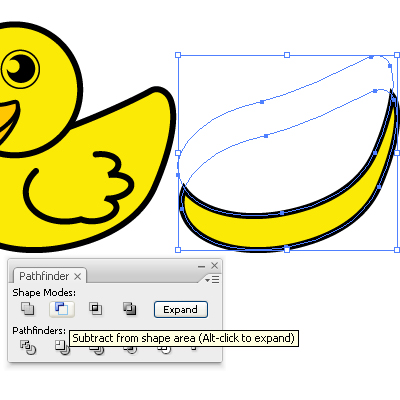The width and height of the screenshot is (400, 400).
Task: Close the Pathfinder panel window
Action: [x=214, y=265]
